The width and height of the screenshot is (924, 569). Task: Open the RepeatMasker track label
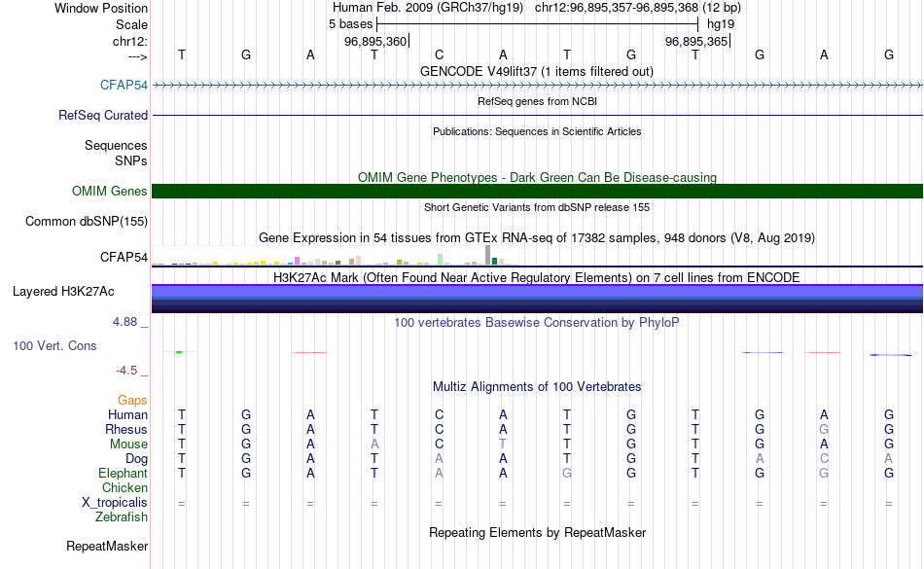pyautogui.click(x=107, y=546)
